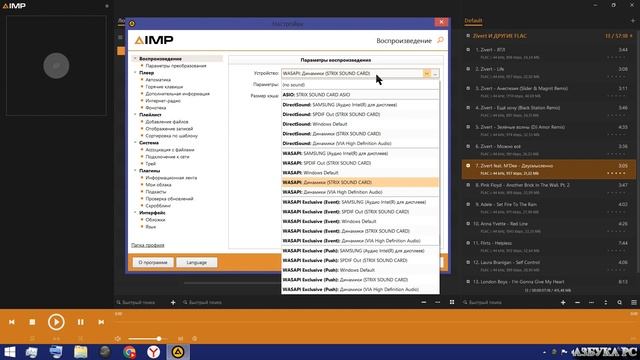Choose WASAPI: Динамики (VIA High Definition Audio)
This screenshot has height=360, width=640.
click(360, 192)
